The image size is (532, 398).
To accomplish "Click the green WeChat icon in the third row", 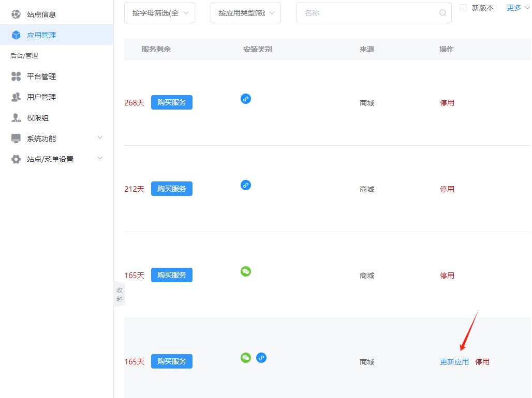I will (246, 271).
